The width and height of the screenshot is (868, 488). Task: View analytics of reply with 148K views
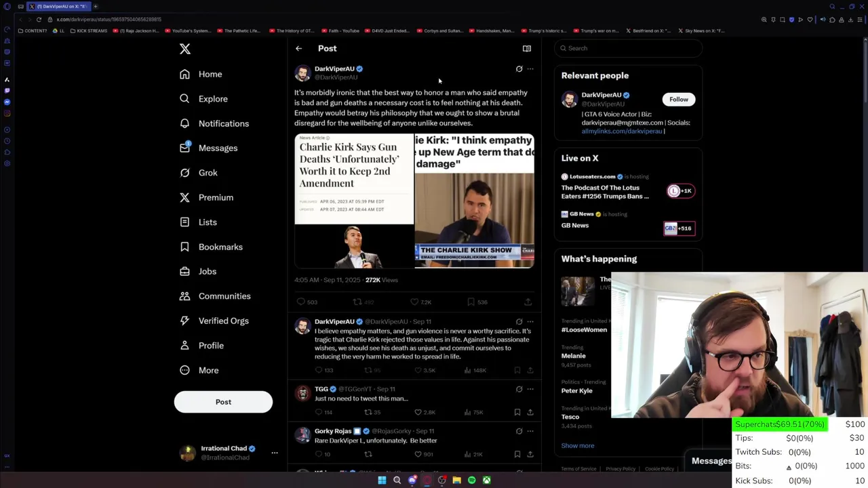click(x=475, y=370)
